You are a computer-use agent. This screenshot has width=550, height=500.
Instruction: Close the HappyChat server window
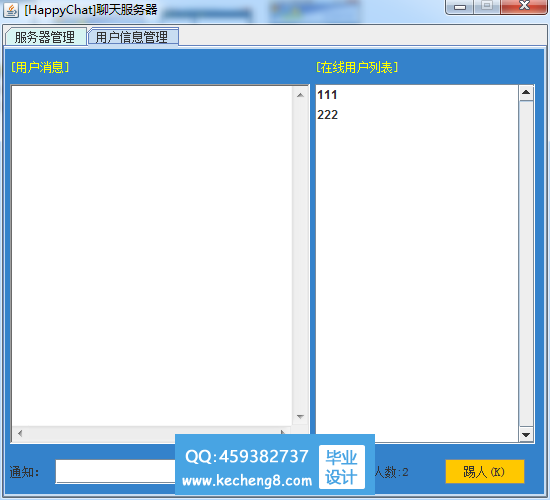(x=524, y=6)
